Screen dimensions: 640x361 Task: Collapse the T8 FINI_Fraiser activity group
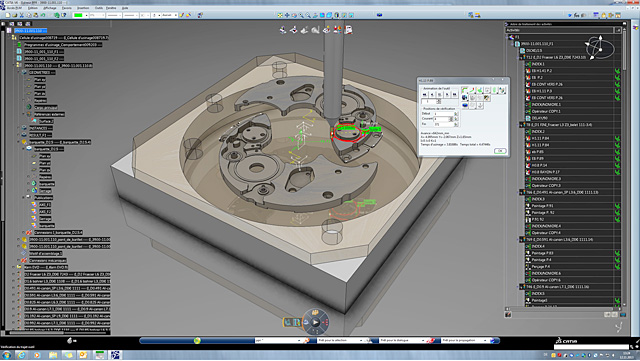click(519, 125)
